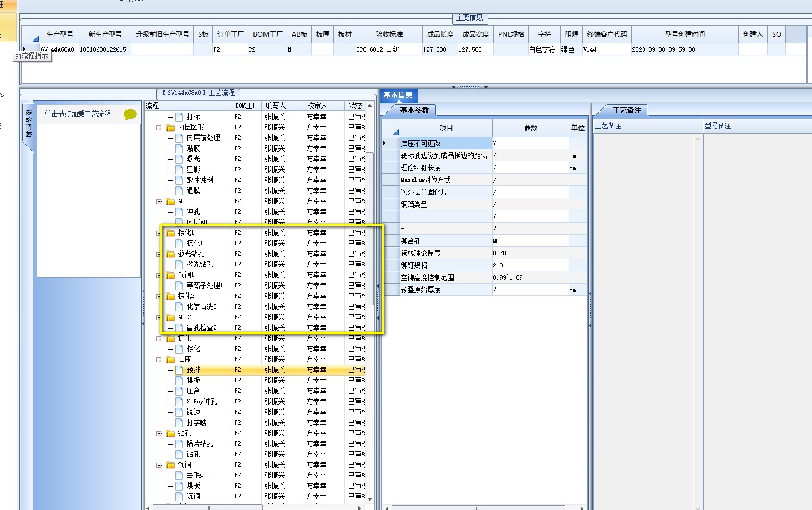This screenshot has height=510, width=812.
Task: Collapse the 层压 folder node
Action: coord(159,360)
